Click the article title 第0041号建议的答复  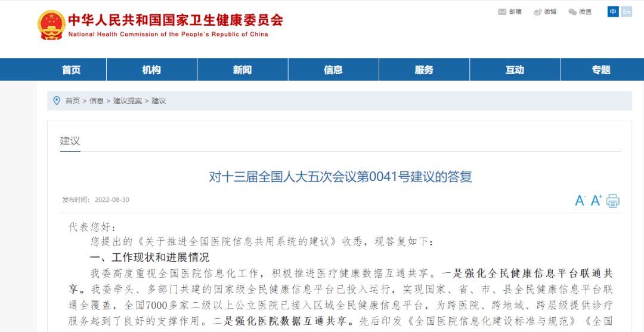tap(340, 177)
